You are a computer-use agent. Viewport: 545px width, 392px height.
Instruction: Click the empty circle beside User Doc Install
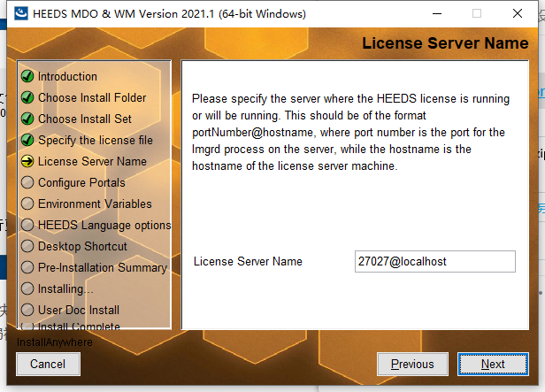coord(27,310)
